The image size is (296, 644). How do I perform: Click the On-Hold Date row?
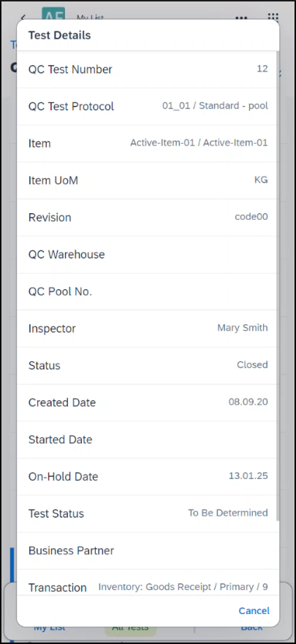(x=147, y=477)
